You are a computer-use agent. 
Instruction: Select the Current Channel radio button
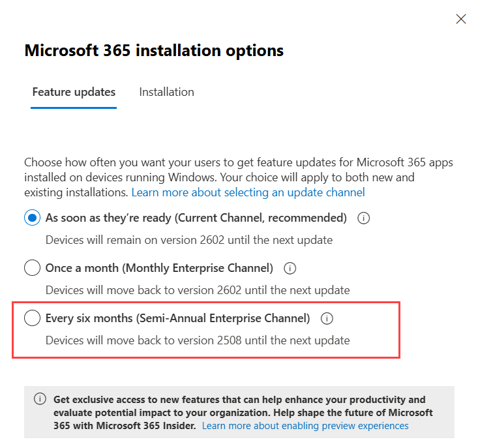pyautogui.click(x=32, y=218)
